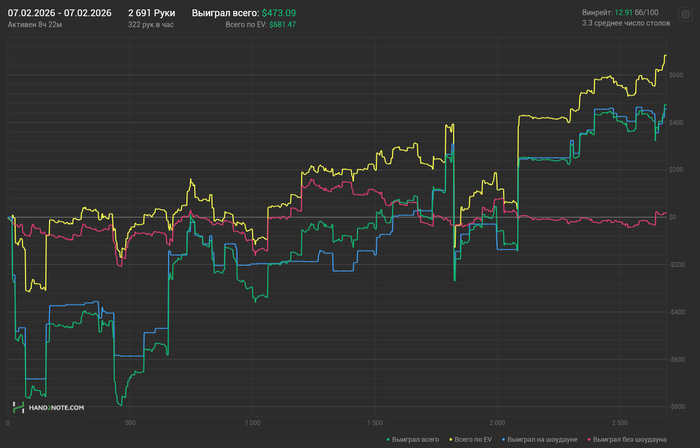Click the '2 691 Руки' hand count
The width and height of the screenshot is (700, 448).
(151, 13)
